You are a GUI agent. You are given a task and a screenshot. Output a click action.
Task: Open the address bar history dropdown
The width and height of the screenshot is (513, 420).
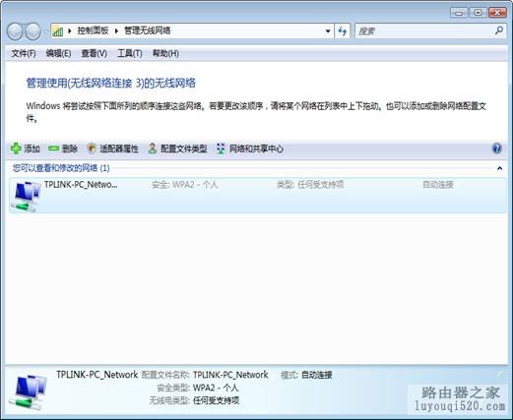(x=328, y=31)
